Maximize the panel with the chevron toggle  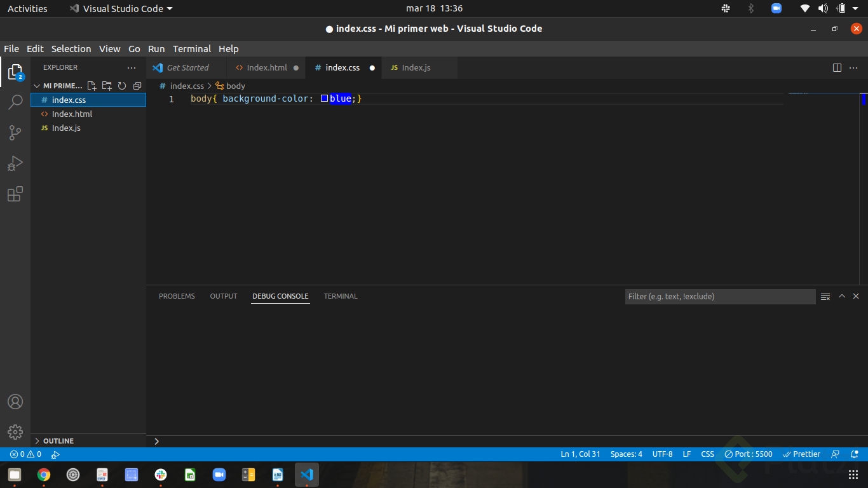(841, 296)
